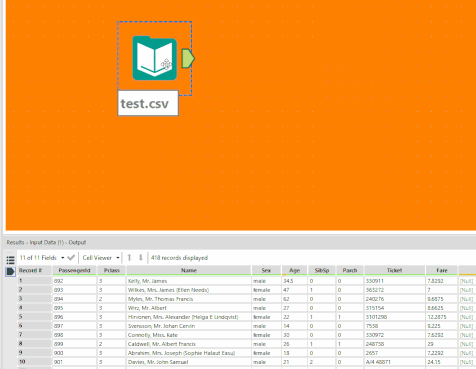
Task: Click Fare cell 12.2875
Action: point(442,317)
